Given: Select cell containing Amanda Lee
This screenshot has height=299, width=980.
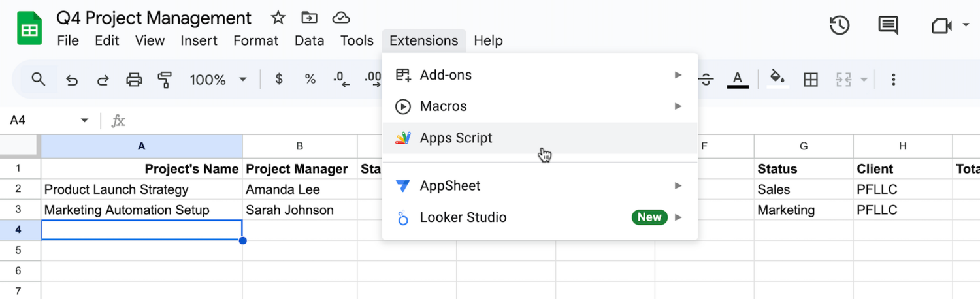Looking at the screenshot, I should 299,190.
